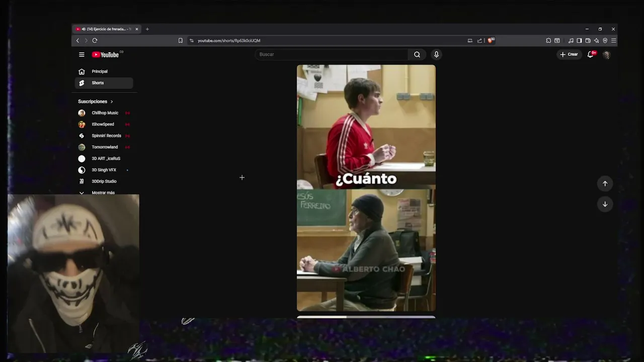
Task: Open the Leo AI sparkle icon
Action: point(596,40)
